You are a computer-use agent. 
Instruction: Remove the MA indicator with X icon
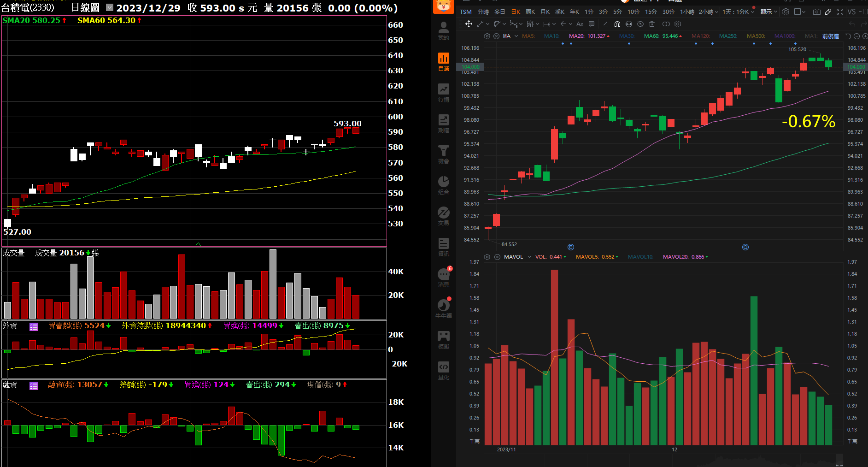(x=496, y=36)
